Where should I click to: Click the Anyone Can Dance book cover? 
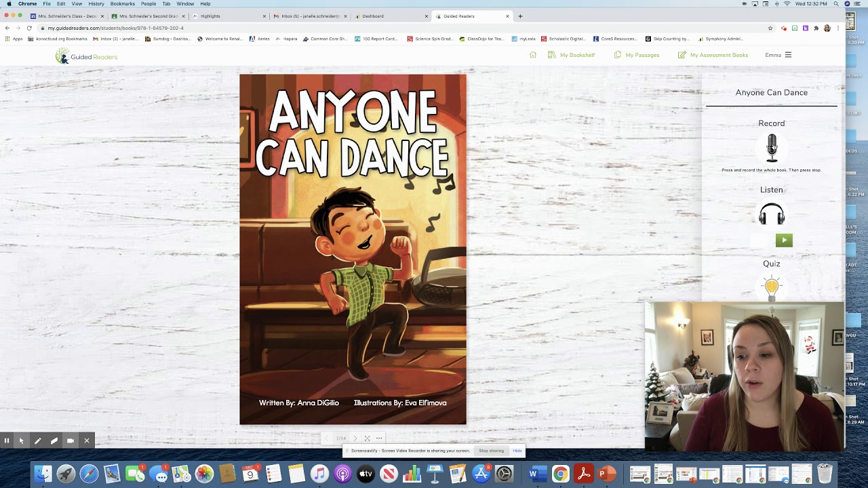(353, 249)
